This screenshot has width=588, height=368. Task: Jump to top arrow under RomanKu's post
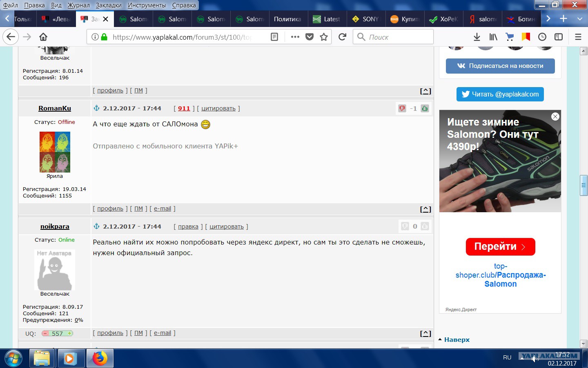coord(425,209)
